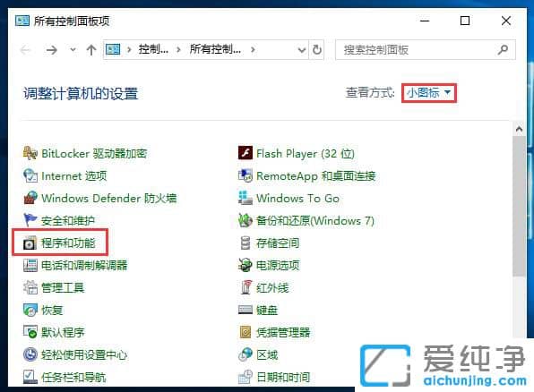Open BitLocker drive encryption icon
Image resolution: width=534 pixels, height=392 pixels.
coord(30,153)
